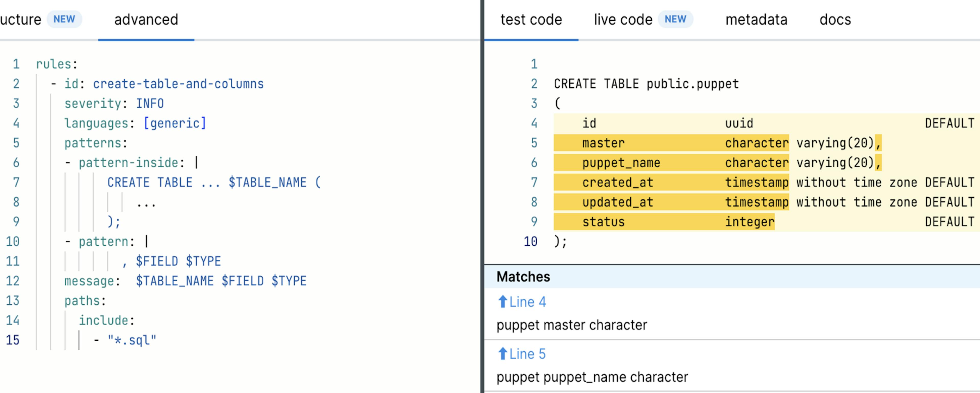Click the $TABLE_NAME metavariable in CREATE TABLE pattern
Screen dimensions: 980x393
pyautogui.click(x=267, y=182)
